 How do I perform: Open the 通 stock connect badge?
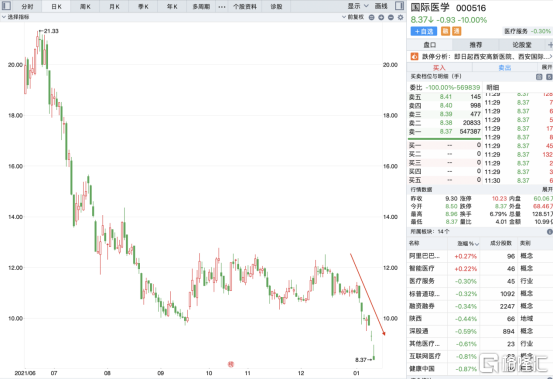(x=457, y=31)
